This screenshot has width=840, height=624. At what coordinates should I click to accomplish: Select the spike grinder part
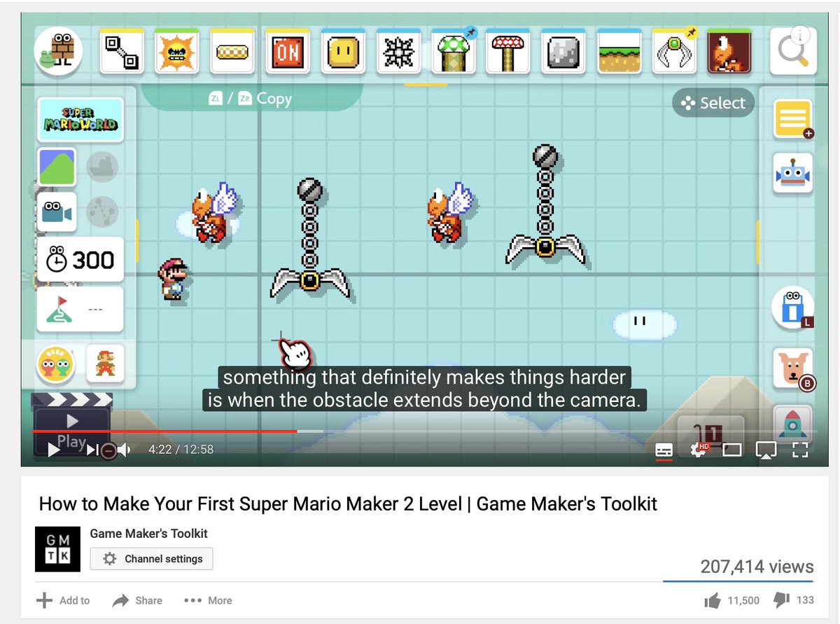point(398,51)
